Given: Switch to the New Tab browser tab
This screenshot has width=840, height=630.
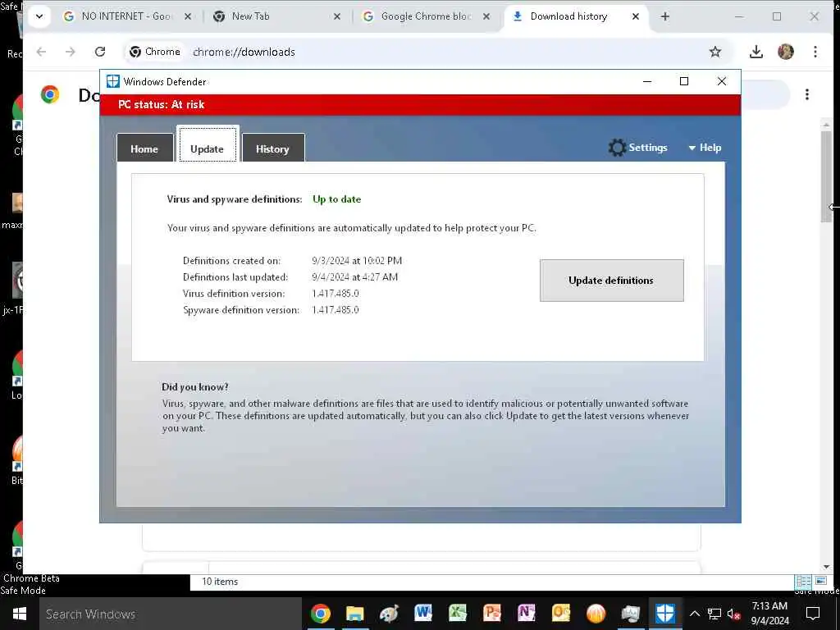Looking at the screenshot, I should 268,16.
